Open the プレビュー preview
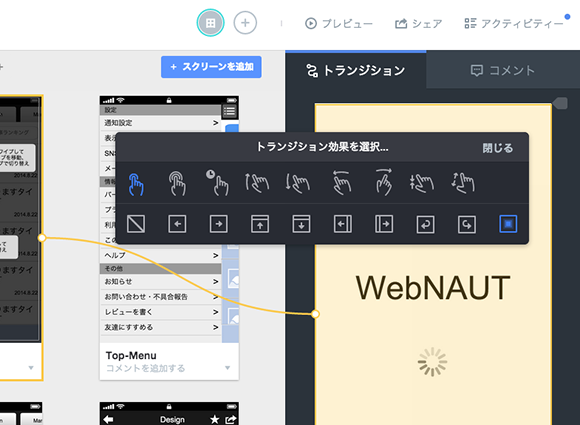Screen dimensions: 580x425 (339, 24)
